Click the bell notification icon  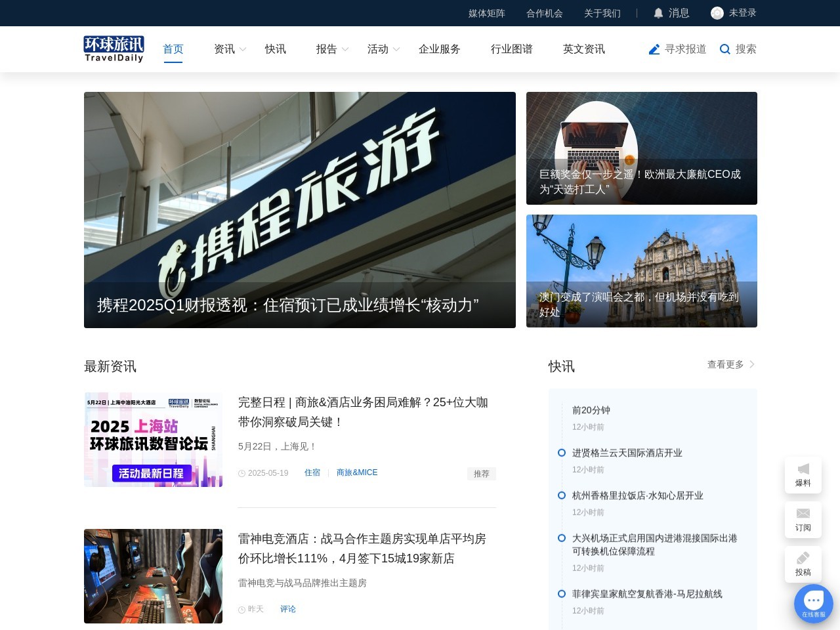tap(658, 13)
